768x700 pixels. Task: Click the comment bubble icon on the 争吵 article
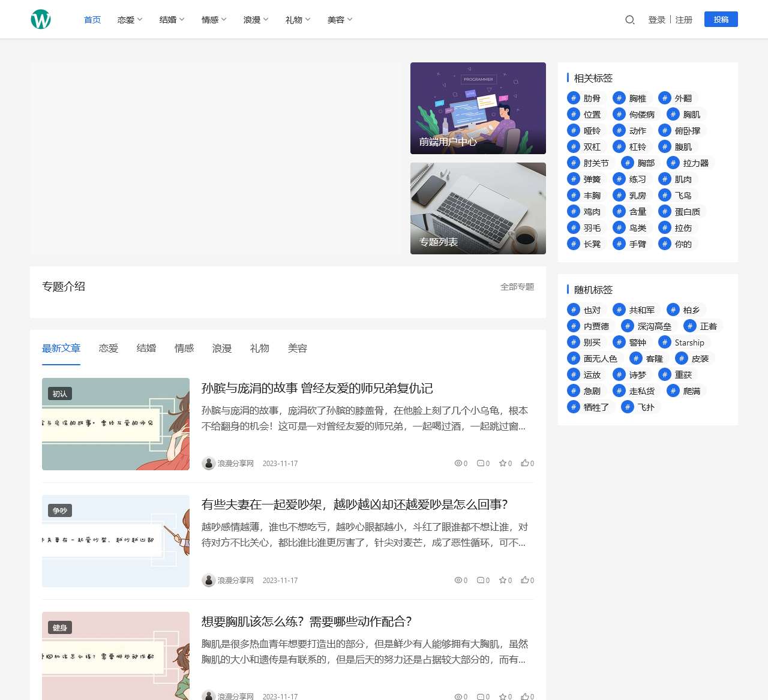(479, 580)
